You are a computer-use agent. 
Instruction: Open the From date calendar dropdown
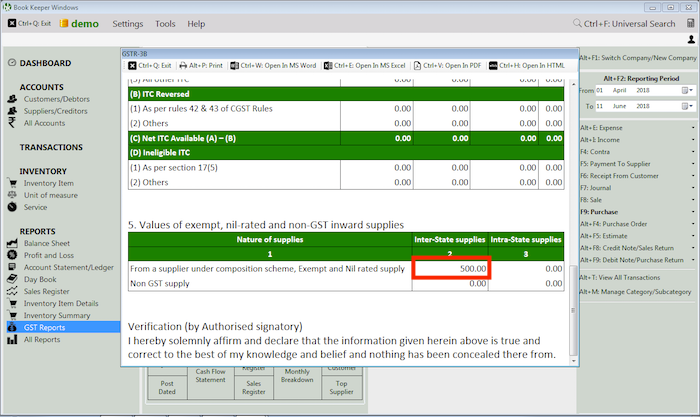click(688, 90)
